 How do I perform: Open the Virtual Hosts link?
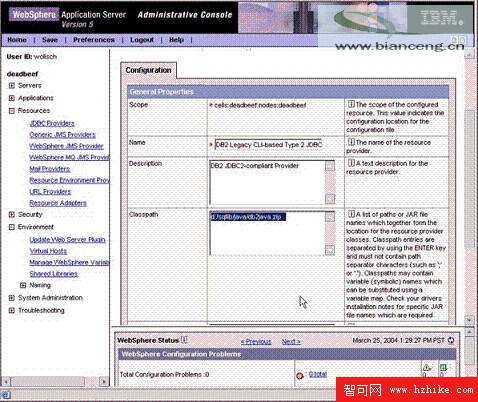point(48,251)
